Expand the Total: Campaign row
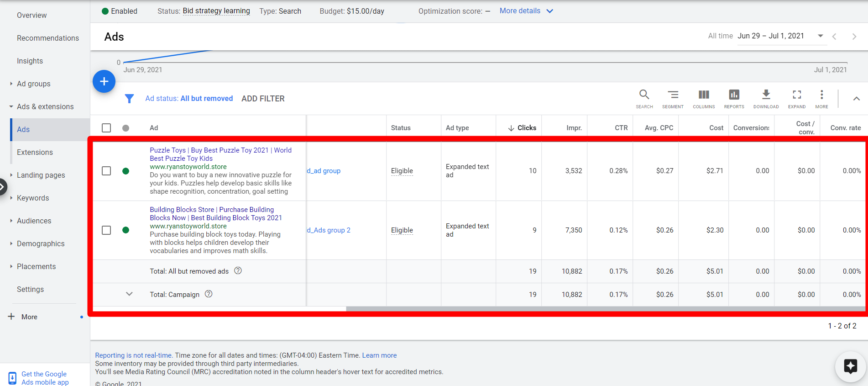 click(129, 294)
